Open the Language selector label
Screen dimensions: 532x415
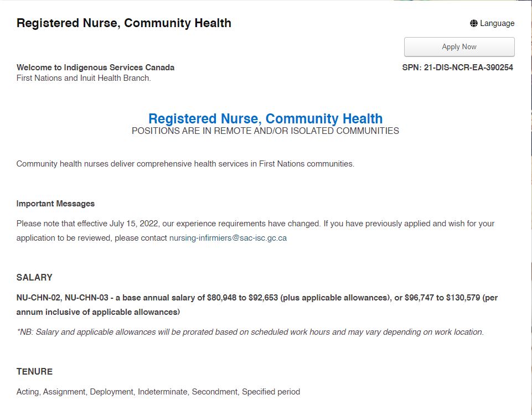tap(497, 23)
